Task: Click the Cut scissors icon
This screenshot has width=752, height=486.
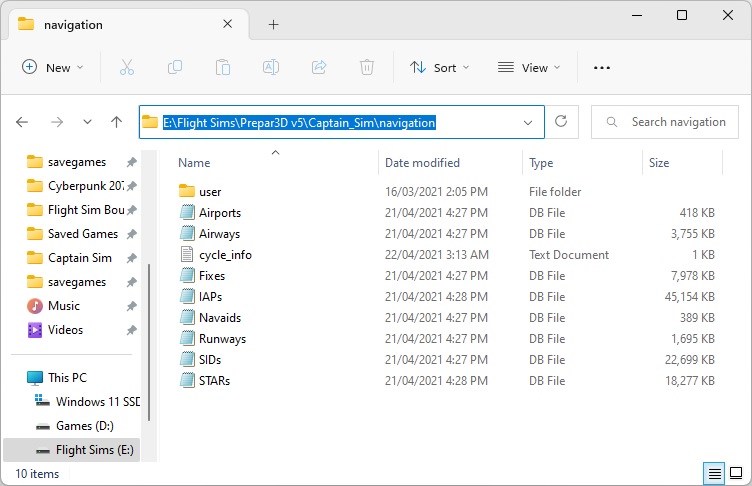Action: (x=126, y=67)
